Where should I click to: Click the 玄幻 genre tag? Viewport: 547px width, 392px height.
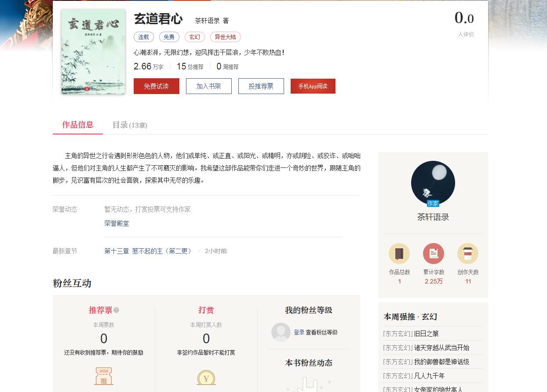[x=195, y=37]
